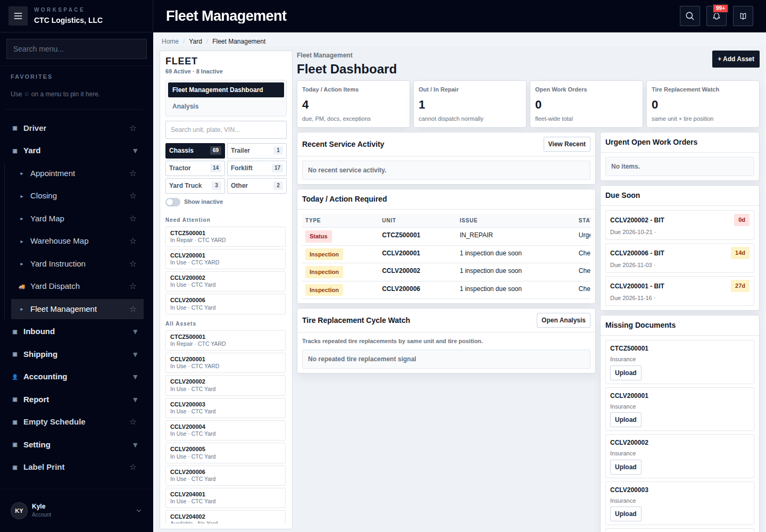Select CCLV200003 in All Assets

[x=226, y=408]
